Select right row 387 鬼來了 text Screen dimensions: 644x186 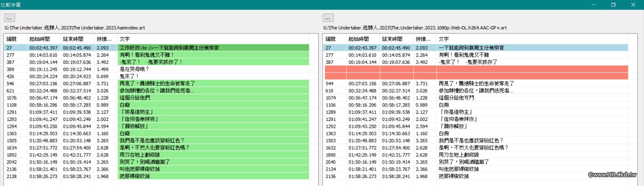468,62
